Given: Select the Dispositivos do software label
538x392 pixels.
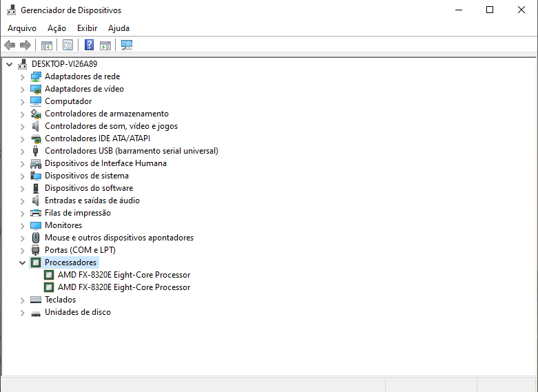Looking at the screenshot, I should pyautogui.click(x=89, y=188).
